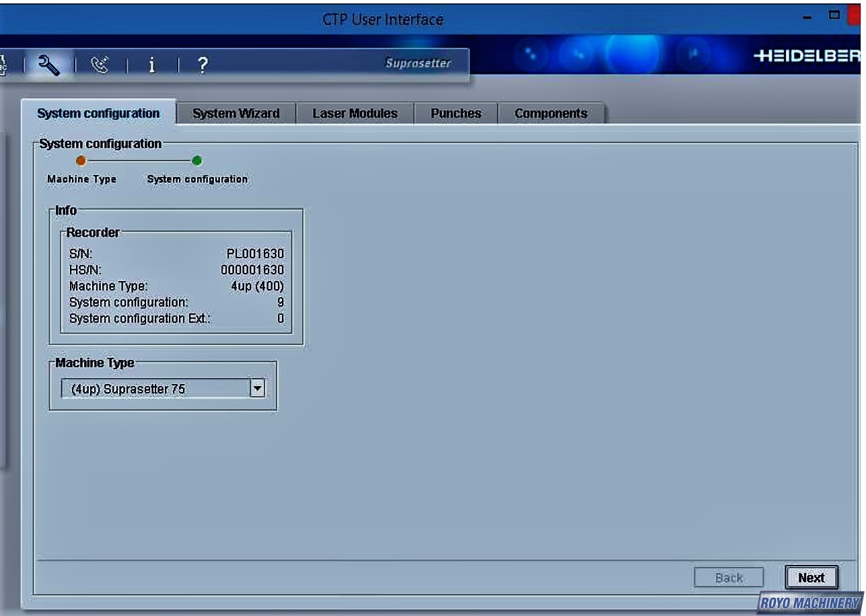
Task: Click the serial number value PL001630
Action: [x=255, y=254]
